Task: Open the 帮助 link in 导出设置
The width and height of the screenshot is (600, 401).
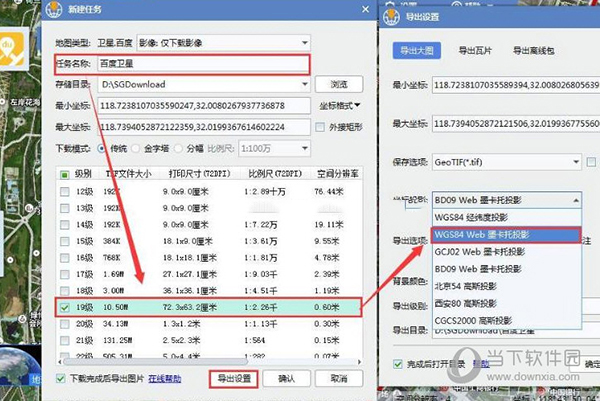Action: (481, 364)
